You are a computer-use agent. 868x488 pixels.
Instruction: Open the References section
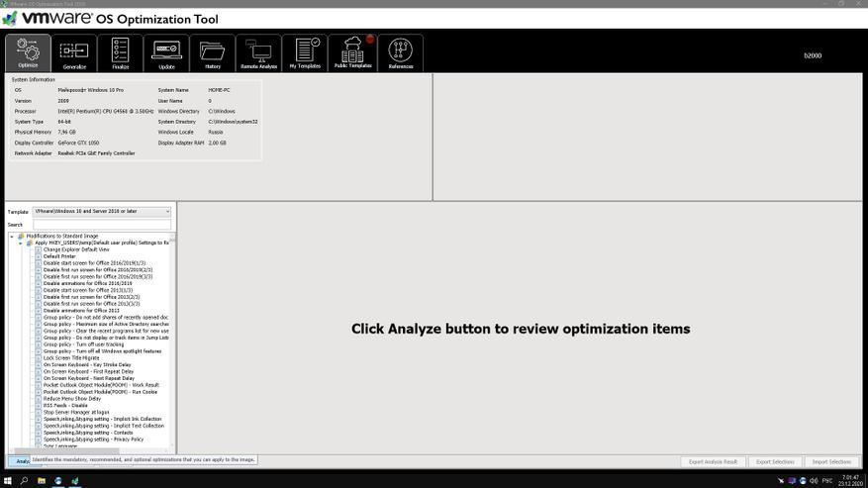point(400,53)
